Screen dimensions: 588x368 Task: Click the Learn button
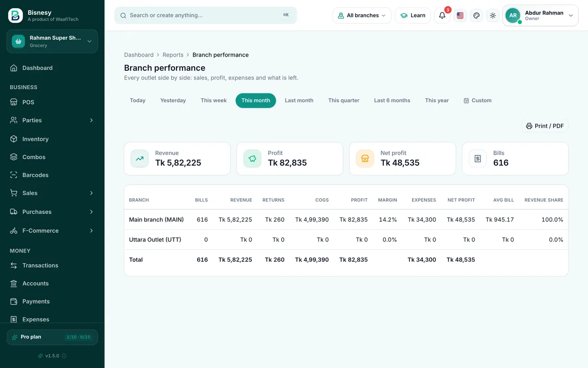pos(413,15)
